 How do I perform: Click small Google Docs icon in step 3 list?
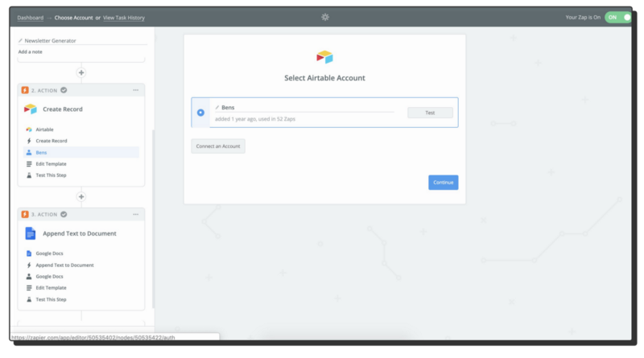[29, 253]
